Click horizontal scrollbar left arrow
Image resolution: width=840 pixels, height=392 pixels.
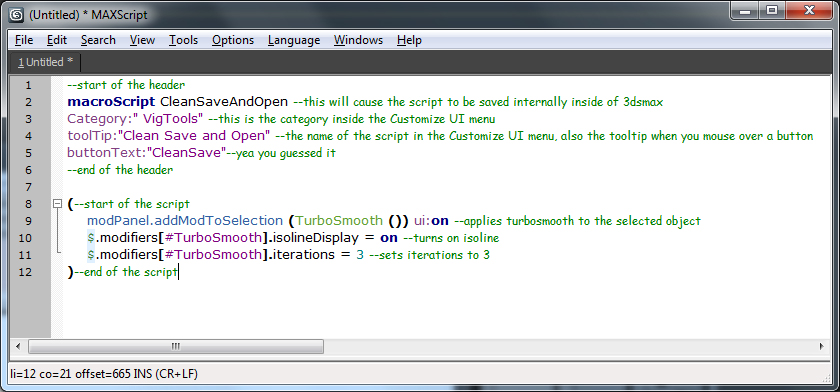pyautogui.click(x=18, y=346)
